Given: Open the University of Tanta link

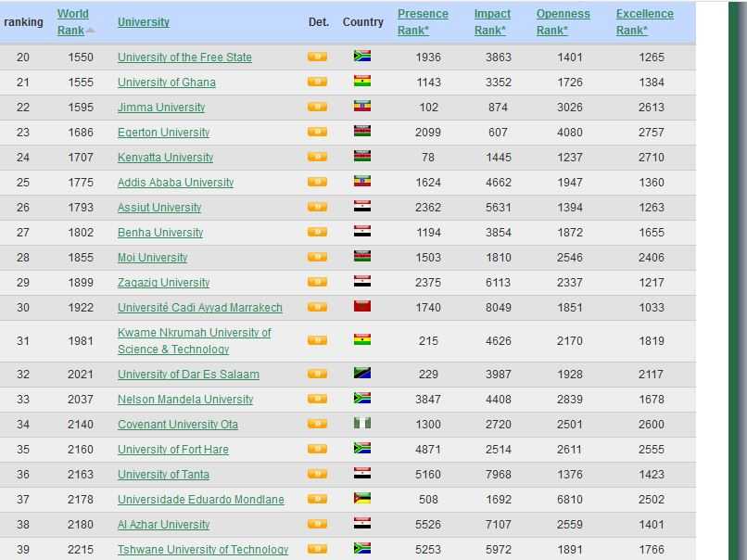Looking at the screenshot, I should click(x=163, y=475).
